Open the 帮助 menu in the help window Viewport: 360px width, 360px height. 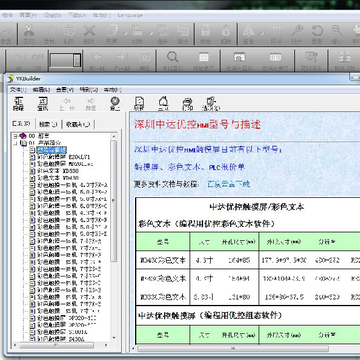click(113, 90)
